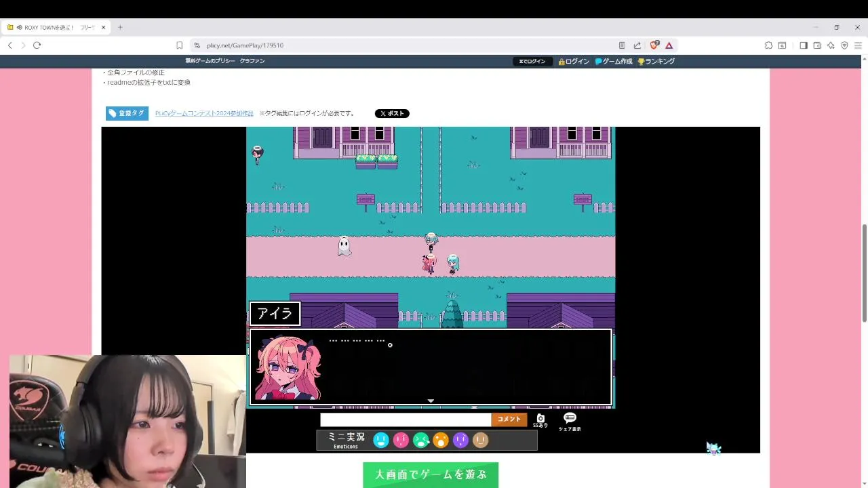Send the tan neutral emoticon
The height and width of the screenshot is (488, 868).
coord(480,441)
